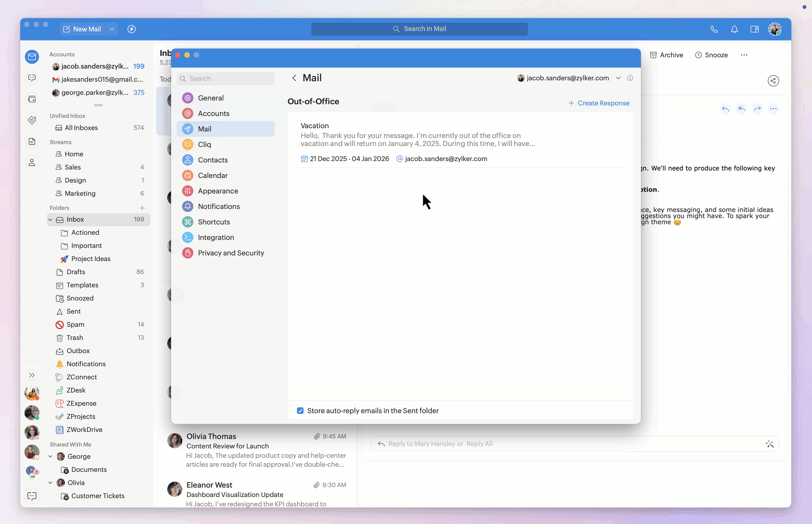
Task: Click the reply all arrow icon
Action: [741, 109]
